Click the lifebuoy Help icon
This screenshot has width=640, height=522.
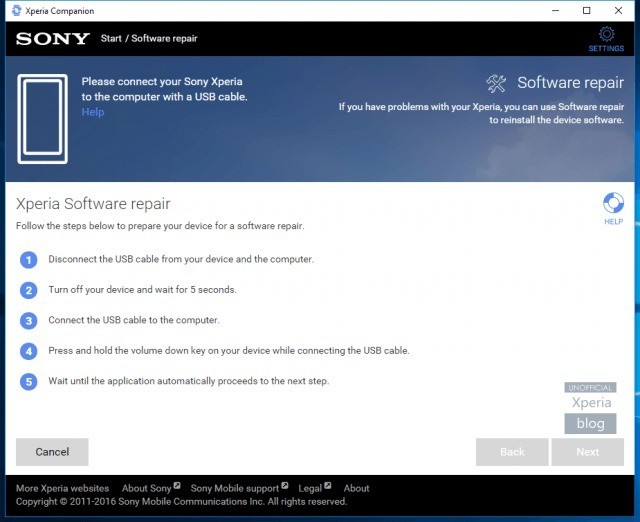pos(613,205)
